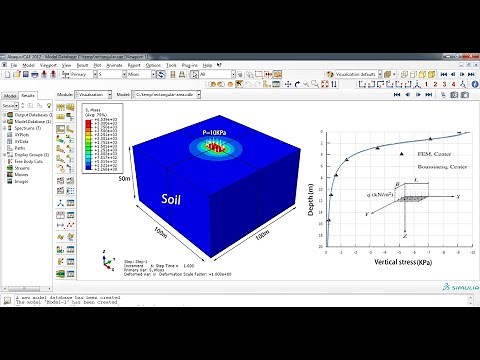Screen dimensions: 480x360
Task: Open the File menu
Action: coord(14,65)
